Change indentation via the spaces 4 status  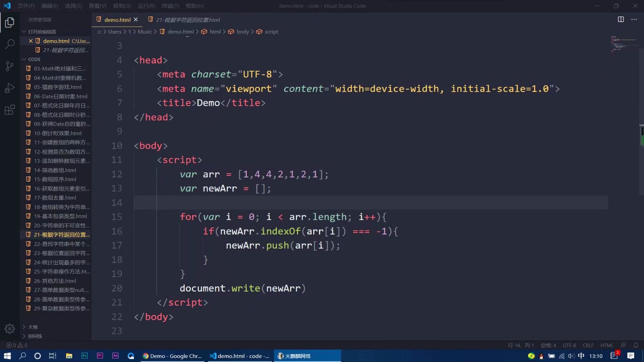click(x=548, y=345)
